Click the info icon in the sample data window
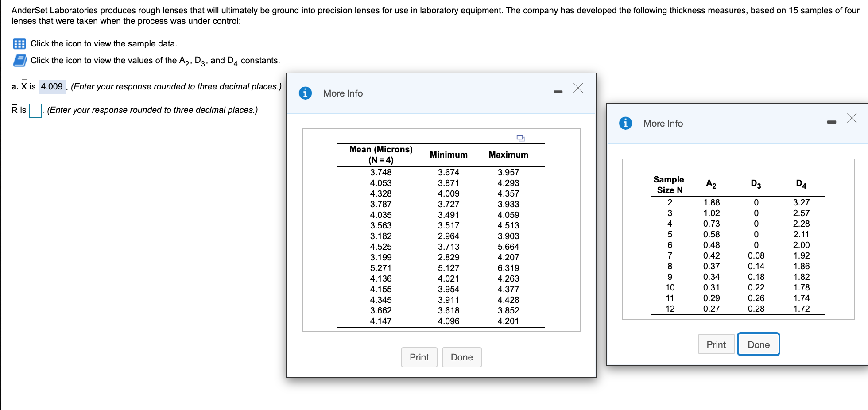The image size is (868, 410). (305, 93)
